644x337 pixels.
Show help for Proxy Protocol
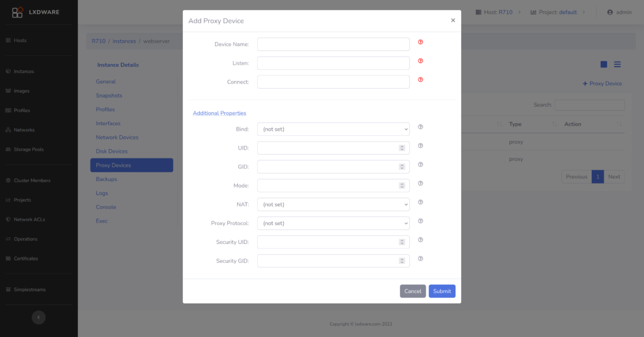(x=420, y=221)
